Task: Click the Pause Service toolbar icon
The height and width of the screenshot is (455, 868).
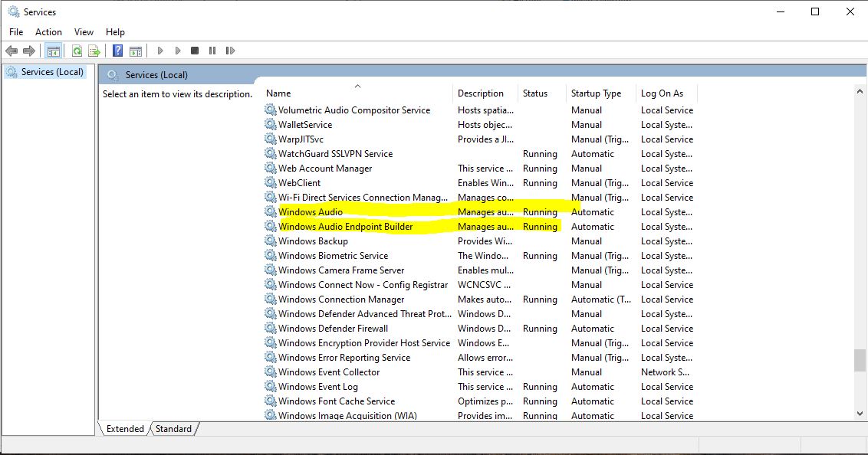Action: pyautogui.click(x=212, y=51)
